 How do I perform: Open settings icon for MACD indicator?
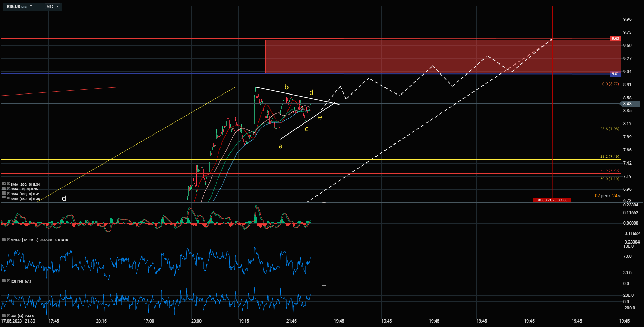3,240
